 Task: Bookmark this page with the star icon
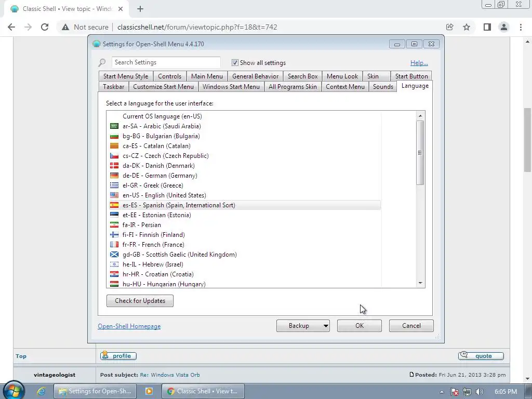[467, 27]
